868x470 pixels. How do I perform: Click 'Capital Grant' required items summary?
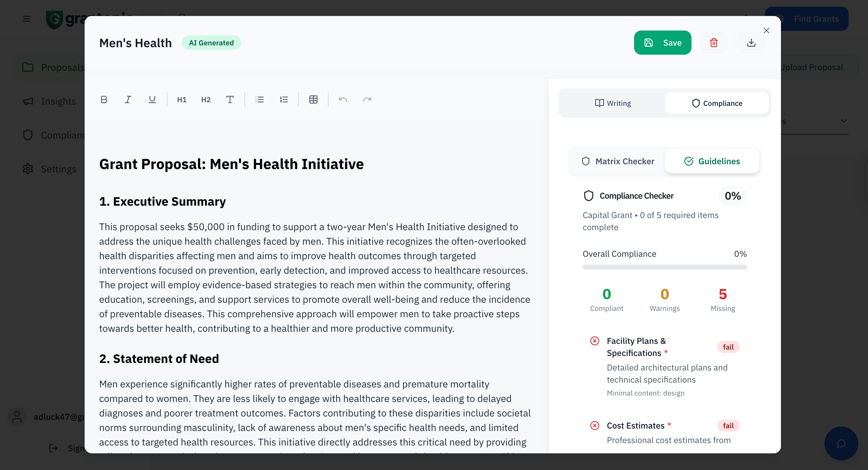point(650,221)
